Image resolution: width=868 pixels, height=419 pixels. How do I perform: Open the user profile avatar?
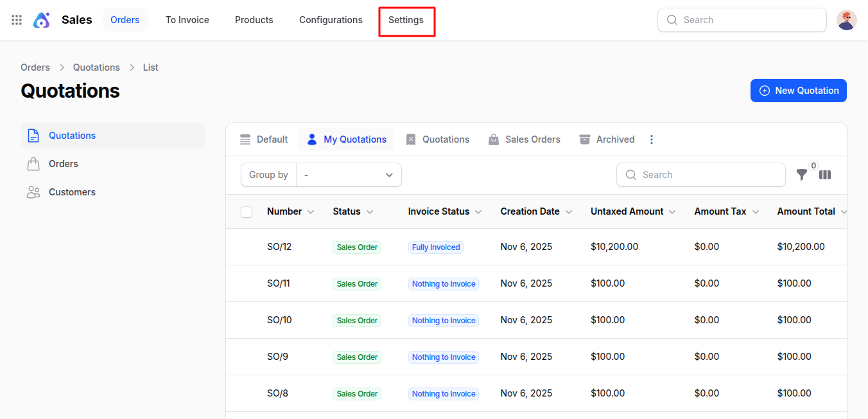point(847,19)
